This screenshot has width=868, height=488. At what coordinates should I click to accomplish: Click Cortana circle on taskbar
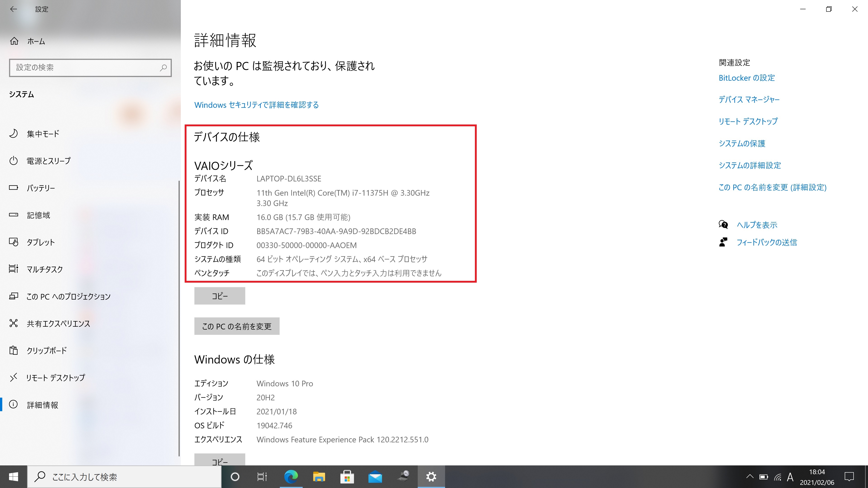(235, 477)
